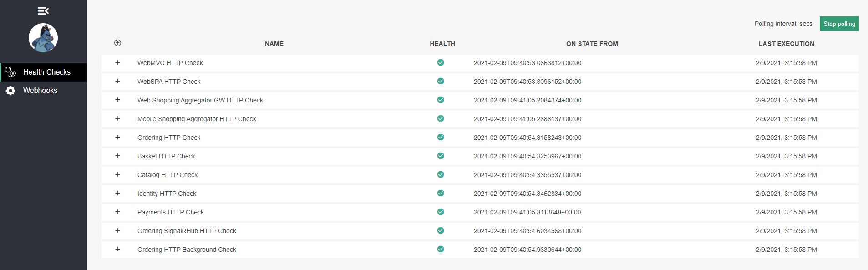Collapse the sidebar with the menu icon
The image size is (868, 270).
[x=43, y=10]
